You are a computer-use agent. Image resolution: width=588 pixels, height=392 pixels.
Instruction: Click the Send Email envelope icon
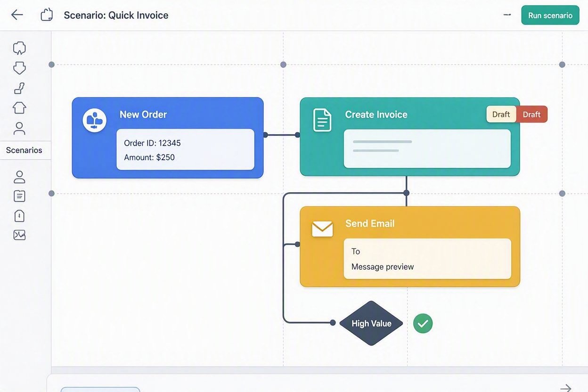(322, 229)
